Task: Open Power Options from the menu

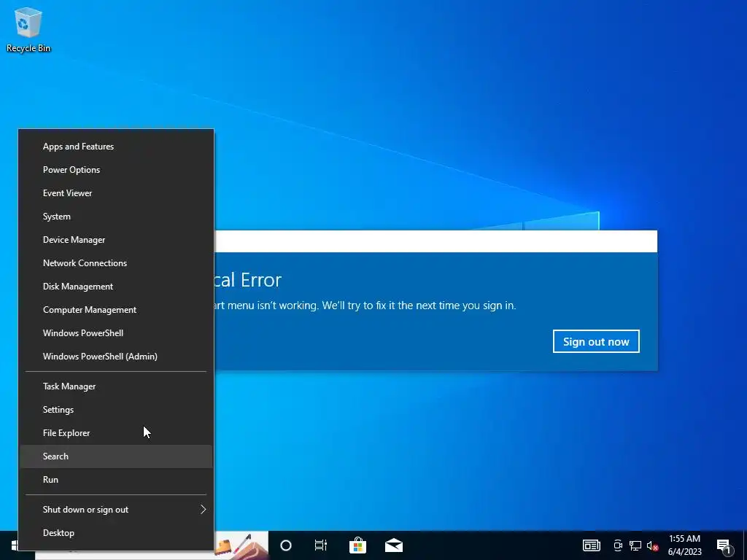Action: 116,170
